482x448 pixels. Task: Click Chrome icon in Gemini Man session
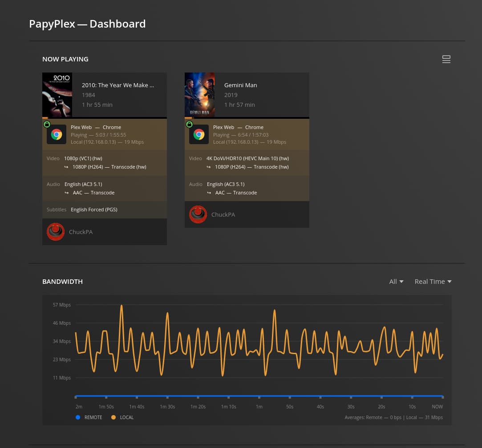(199, 135)
